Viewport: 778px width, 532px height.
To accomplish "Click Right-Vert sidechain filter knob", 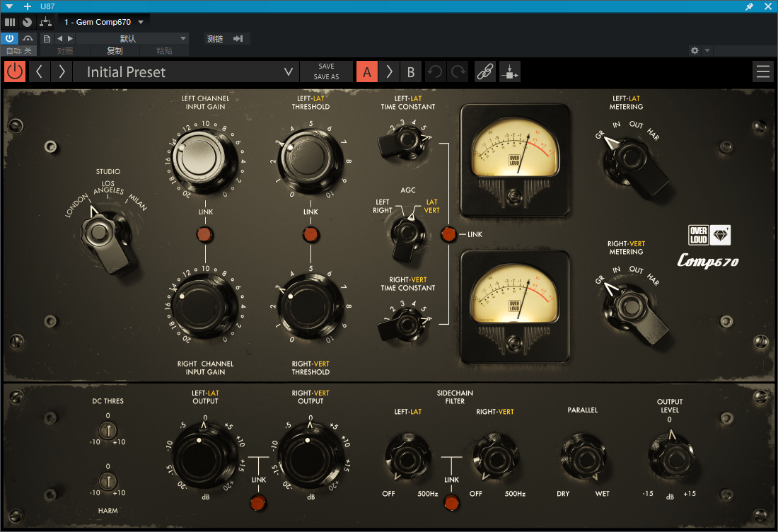I will [x=495, y=457].
